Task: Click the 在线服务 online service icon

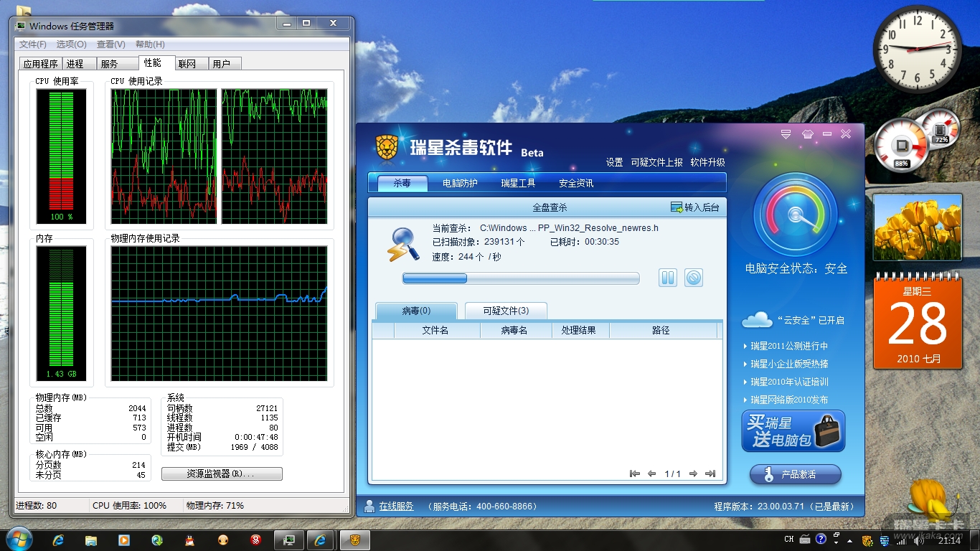Action: coord(369,507)
